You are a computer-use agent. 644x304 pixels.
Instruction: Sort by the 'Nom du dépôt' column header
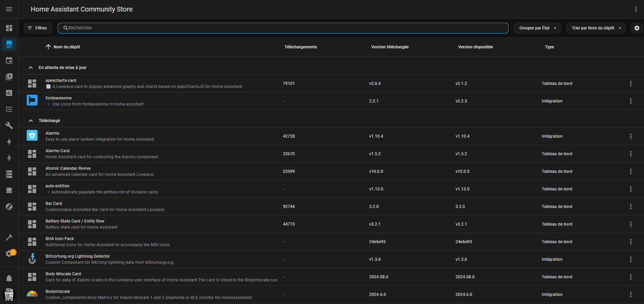pyautogui.click(x=67, y=47)
